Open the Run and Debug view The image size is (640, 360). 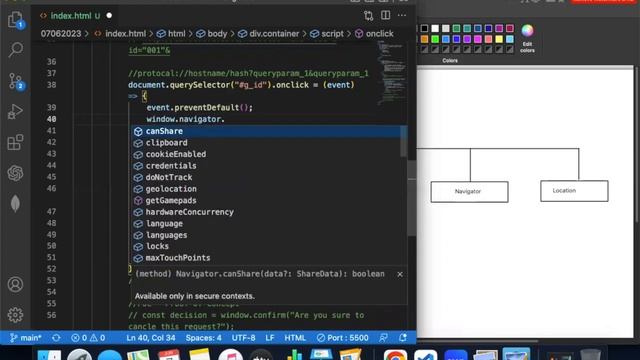coord(16,111)
